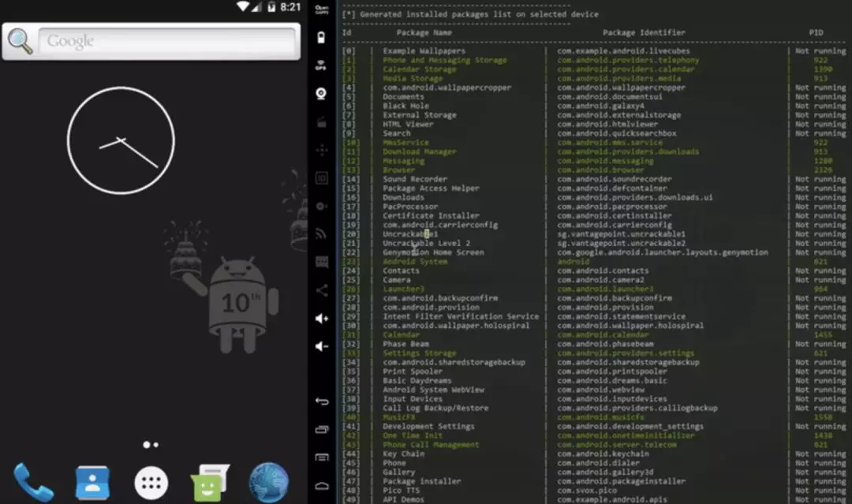The width and height of the screenshot is (852, 504).
Task: Click the "com.android.gallery3d" identifier
Action: pyautogui.click(x=605, y=472)
